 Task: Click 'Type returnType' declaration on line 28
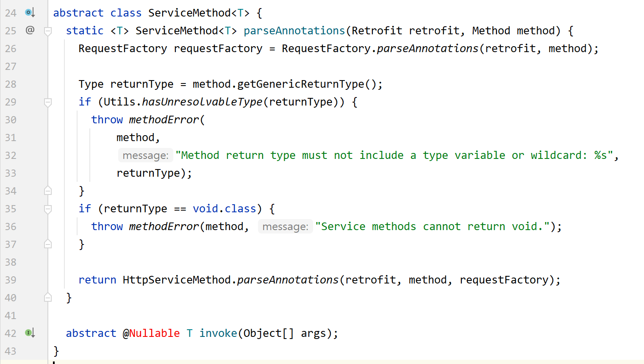[126, 84]
